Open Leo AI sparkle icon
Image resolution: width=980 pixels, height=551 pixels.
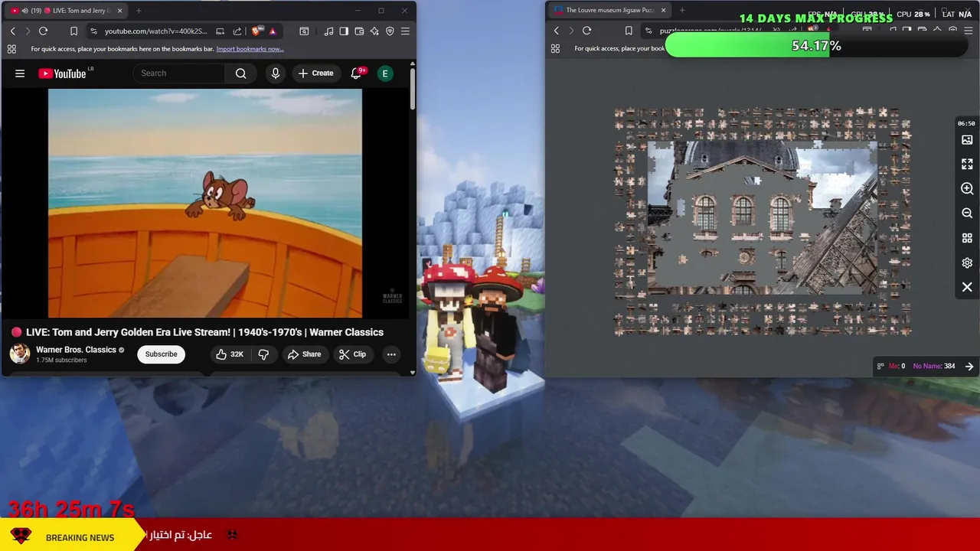point(374,31)
